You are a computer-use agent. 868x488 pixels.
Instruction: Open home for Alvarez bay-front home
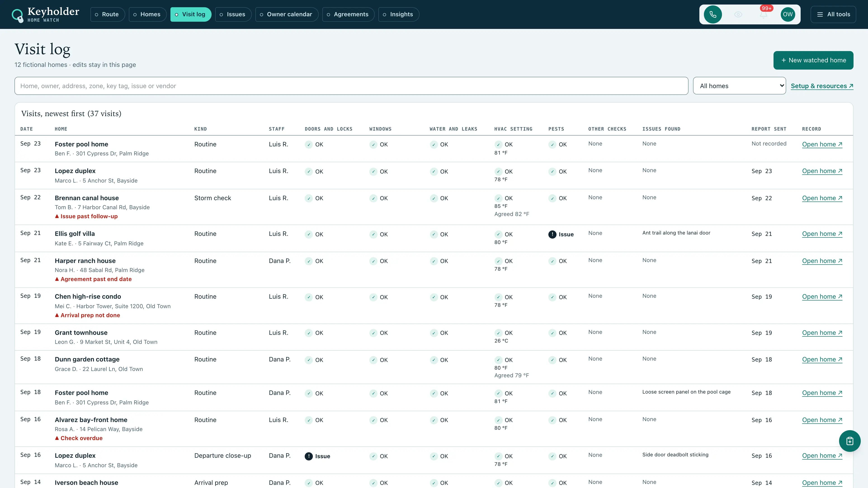(x=822, y=420)
